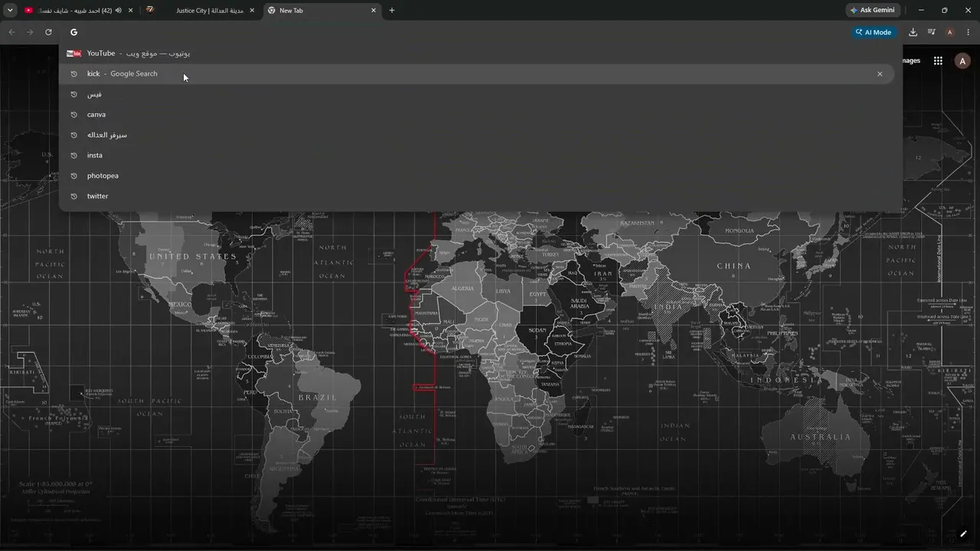Go forward with the forward arrow

pyautogui.click(x=30, y=32)
